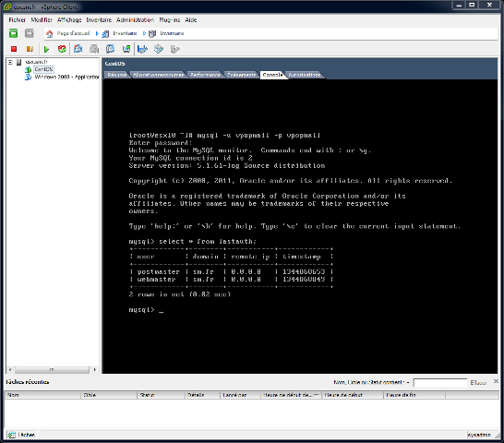Viewport: 504px width, 443px height.
Task: Sort by Heure de début demandée column
Action: [x=291, y=395]
